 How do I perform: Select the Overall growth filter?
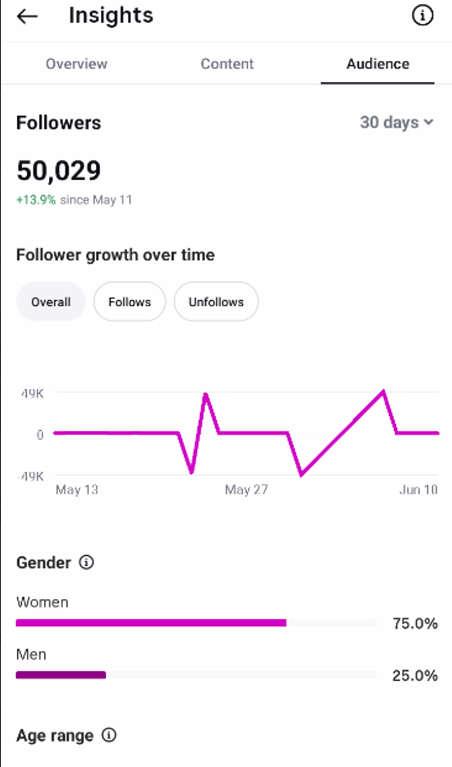pyautogui.click(x=51, y=302)
